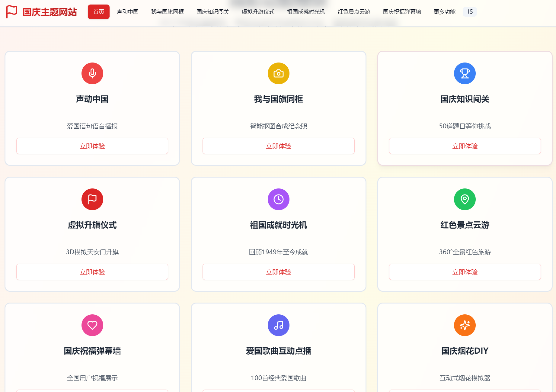This screenshot has height=392, width=556.
Task: Open 红色景点云游 from the navigation bar
Action: tap(354, 12)
